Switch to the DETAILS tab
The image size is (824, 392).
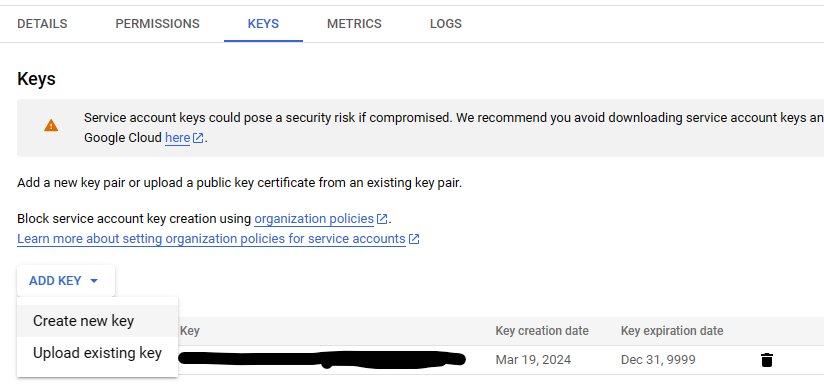(x=42, y=24)
